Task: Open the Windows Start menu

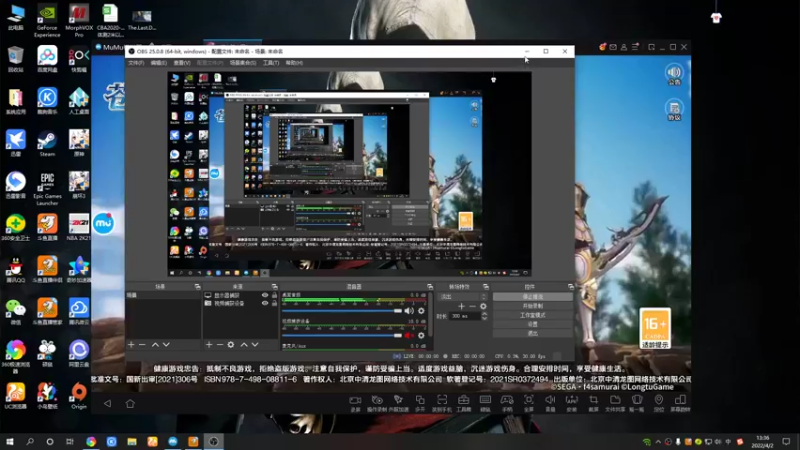Action: pos(10,441)
